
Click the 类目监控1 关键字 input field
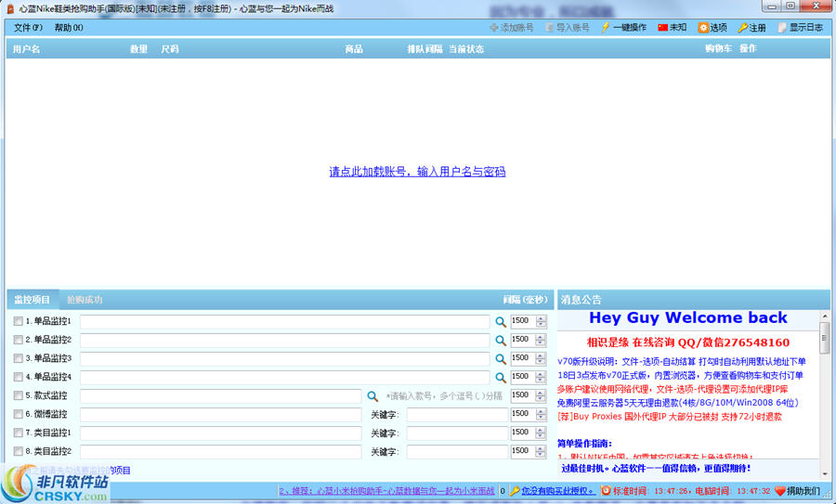tap(457, 433)
